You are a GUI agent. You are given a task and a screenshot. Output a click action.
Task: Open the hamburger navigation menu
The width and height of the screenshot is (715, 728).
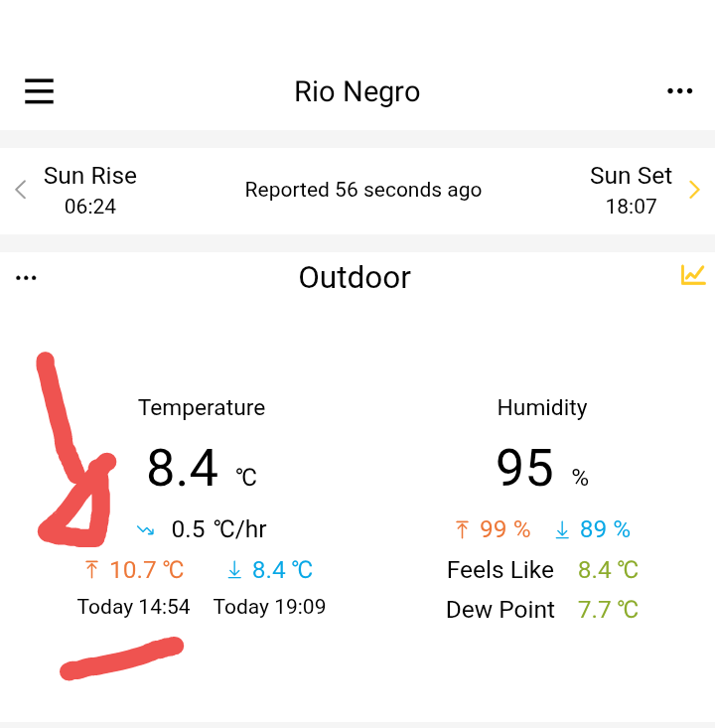point(39,91)
